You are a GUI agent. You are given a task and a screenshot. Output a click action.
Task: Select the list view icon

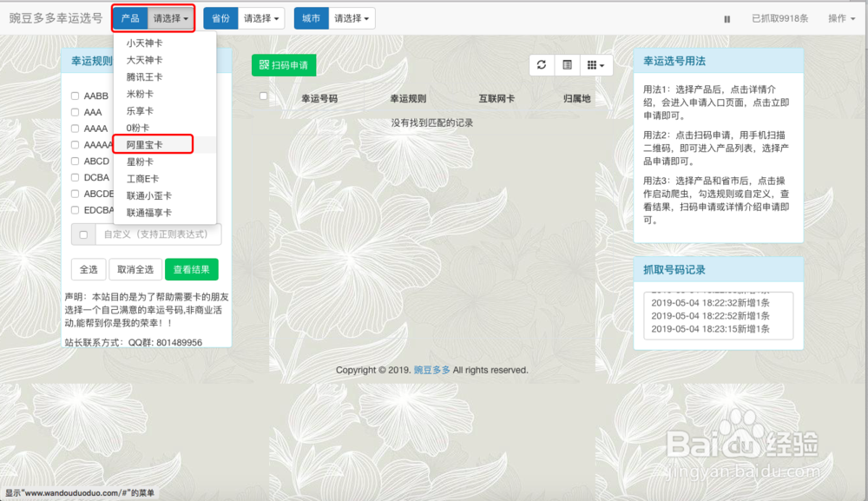coord(566,65)
